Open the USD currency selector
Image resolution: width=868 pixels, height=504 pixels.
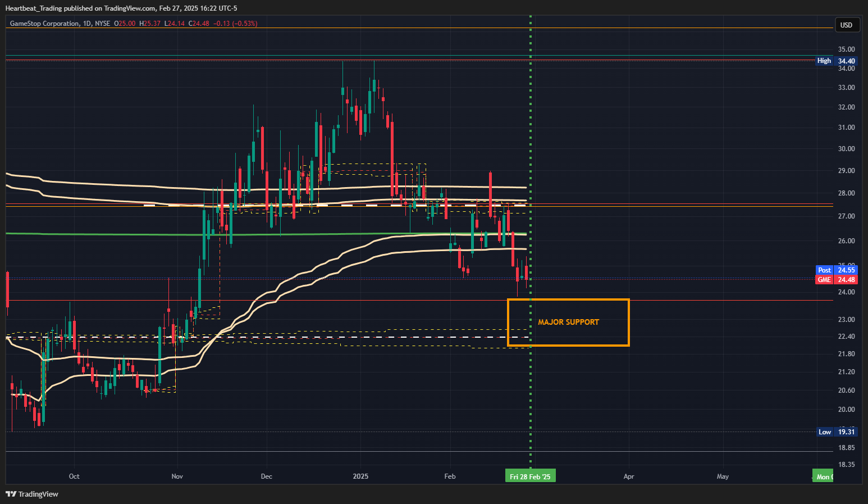[846, 25]
